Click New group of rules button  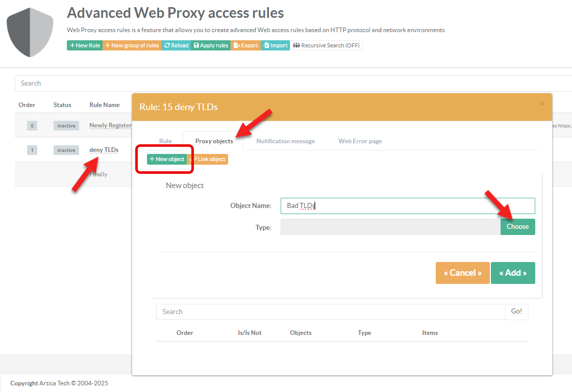(x=132, y=45)
